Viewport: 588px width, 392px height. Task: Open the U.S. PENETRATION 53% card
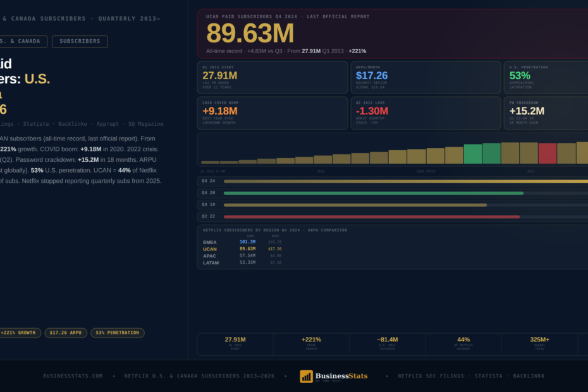[x=546, y=77]
